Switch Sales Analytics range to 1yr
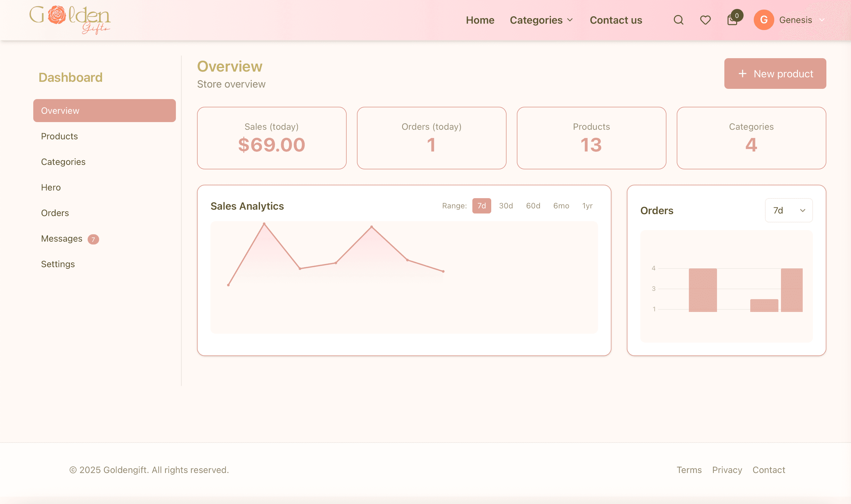The height and width of the screenshot is (504, 851). pos(587,205)
